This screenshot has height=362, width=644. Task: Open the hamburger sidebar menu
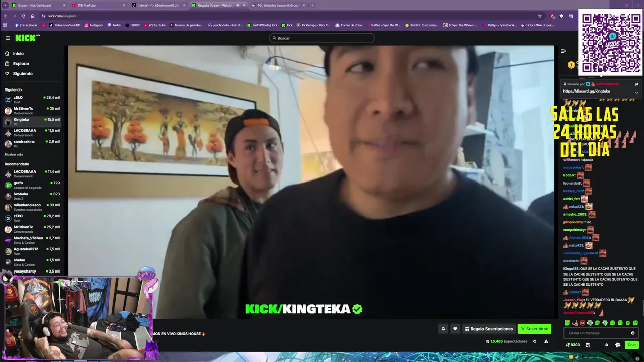(x=8, y=38)
